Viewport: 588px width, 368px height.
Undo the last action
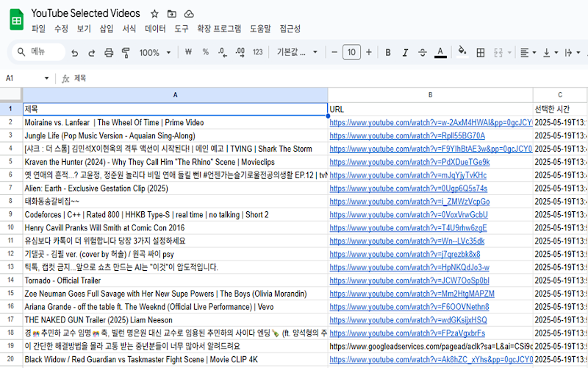(75, 52)
